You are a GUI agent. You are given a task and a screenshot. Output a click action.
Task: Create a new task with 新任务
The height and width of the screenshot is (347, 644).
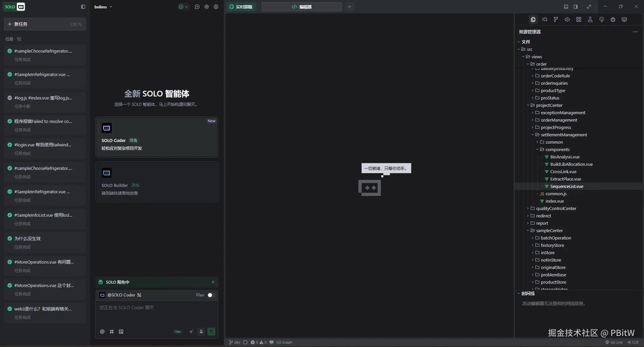[45, 24]
